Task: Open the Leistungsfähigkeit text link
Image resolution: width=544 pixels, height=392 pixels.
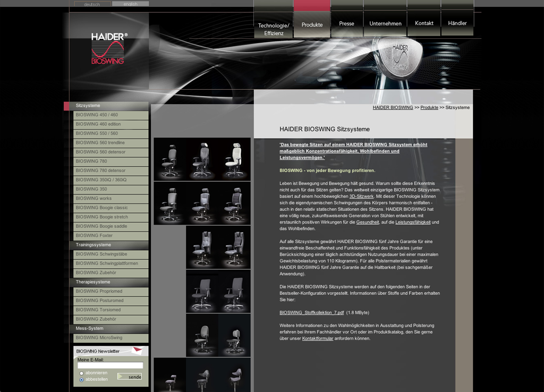Action: [x=413, y=223]
